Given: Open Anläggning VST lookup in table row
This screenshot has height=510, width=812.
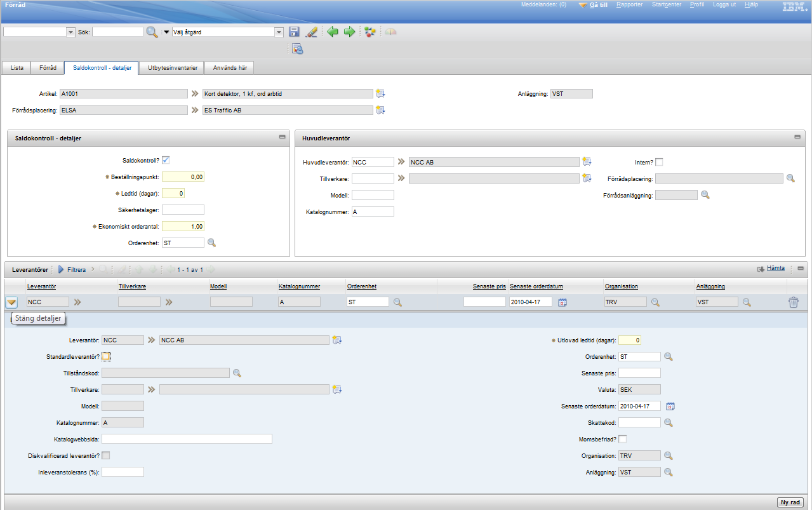Looking at the screenshot, I should [x=747, y=302].
